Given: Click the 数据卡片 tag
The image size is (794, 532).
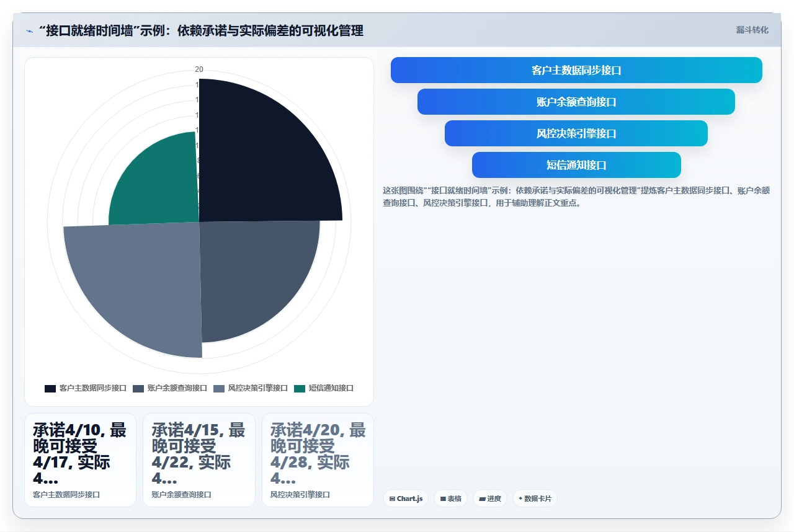Looking at the screenshot, I should pyautogui.click(x=535, y=499).
